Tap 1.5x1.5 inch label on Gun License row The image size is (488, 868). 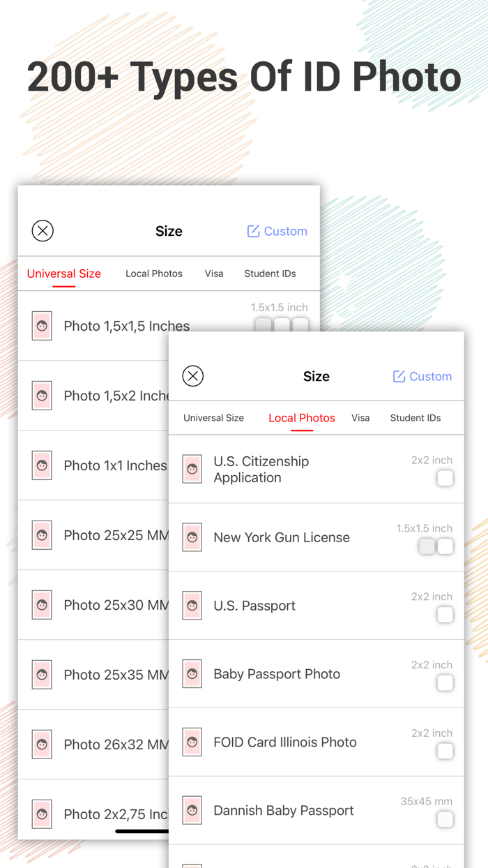coord(425,528)
